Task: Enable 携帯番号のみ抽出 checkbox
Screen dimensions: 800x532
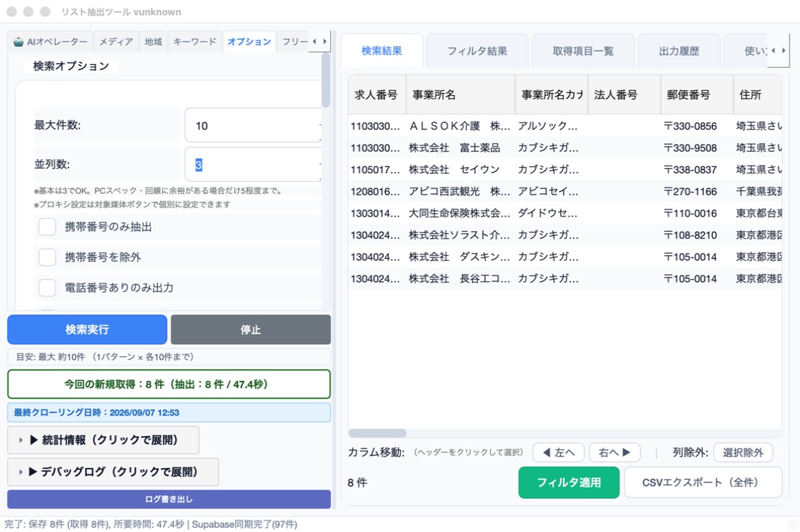Action: click(47, 227)
